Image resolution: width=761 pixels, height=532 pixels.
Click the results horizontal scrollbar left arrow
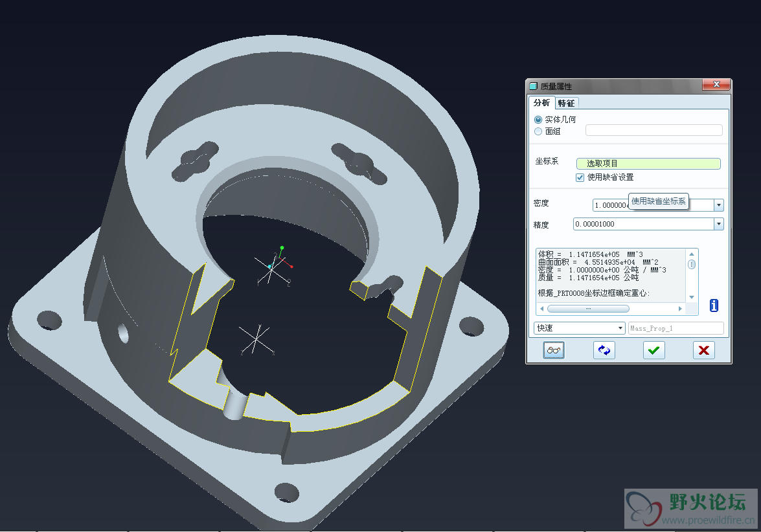pyautogui.click(x=541, y=309)
